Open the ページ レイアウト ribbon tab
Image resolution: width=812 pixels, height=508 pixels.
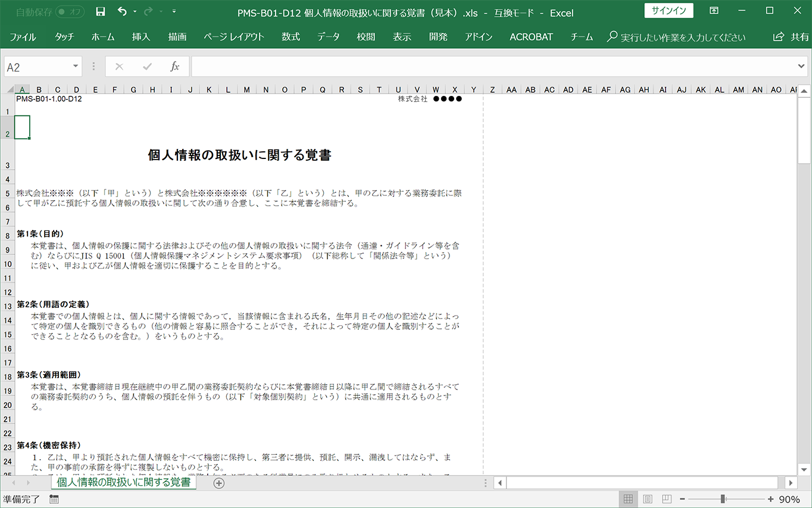click(x=233, y=37)
